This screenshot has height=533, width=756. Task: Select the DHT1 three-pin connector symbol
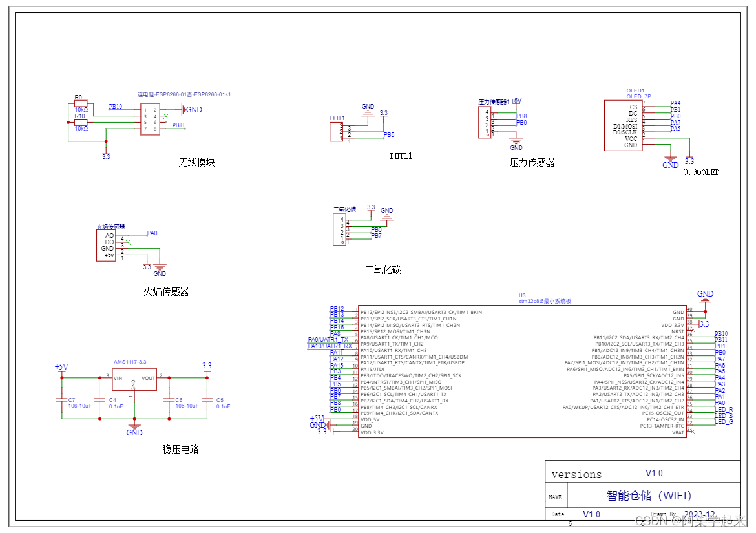coord(336,132)
